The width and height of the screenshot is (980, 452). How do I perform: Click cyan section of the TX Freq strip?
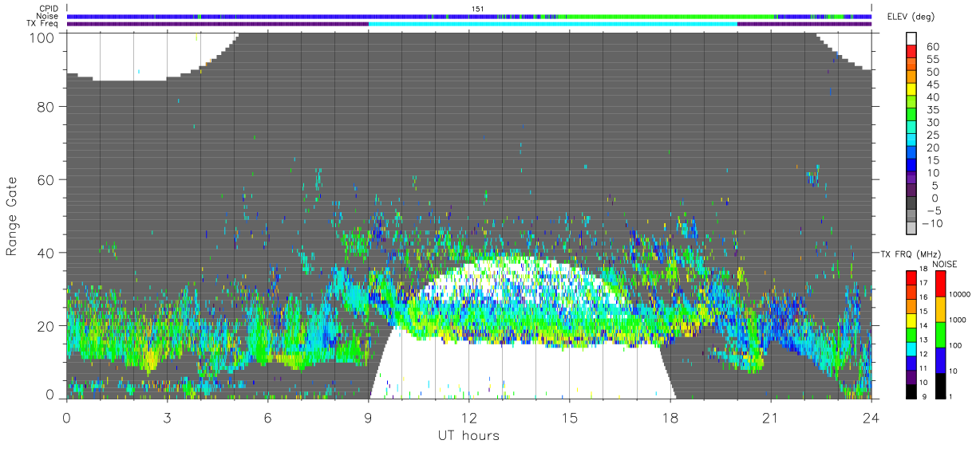[x=553, y=24]
